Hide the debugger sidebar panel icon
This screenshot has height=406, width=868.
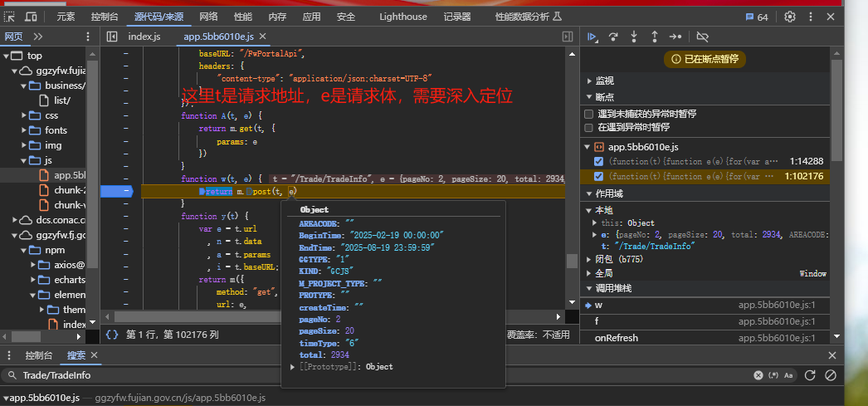(x=568, y=37)
